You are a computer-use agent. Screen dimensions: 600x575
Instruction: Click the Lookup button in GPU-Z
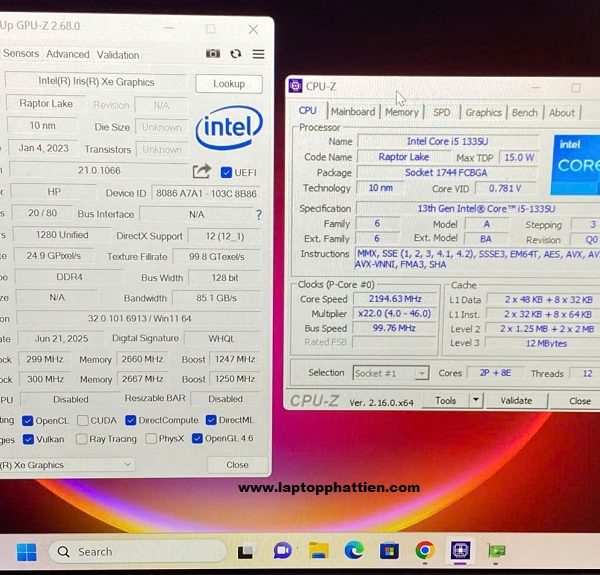click(229, 84)
